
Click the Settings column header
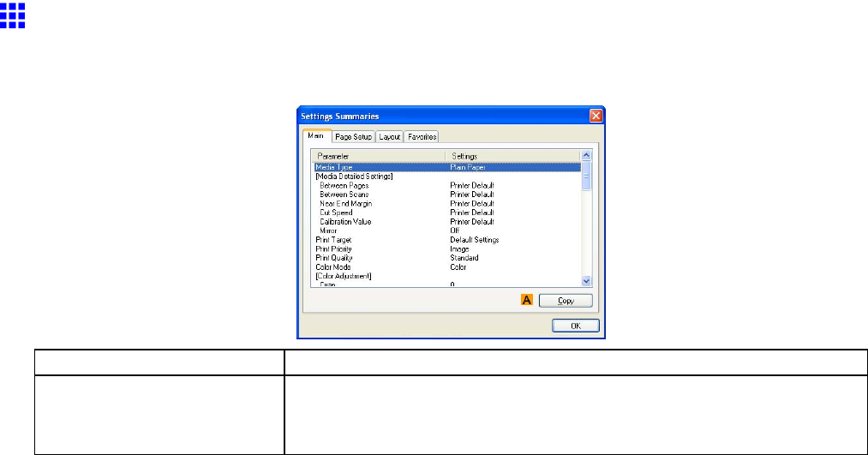(x=513, y=156)
